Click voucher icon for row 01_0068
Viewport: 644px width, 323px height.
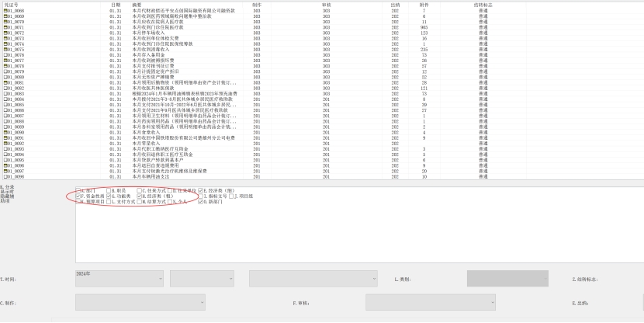tap(5, 11)
